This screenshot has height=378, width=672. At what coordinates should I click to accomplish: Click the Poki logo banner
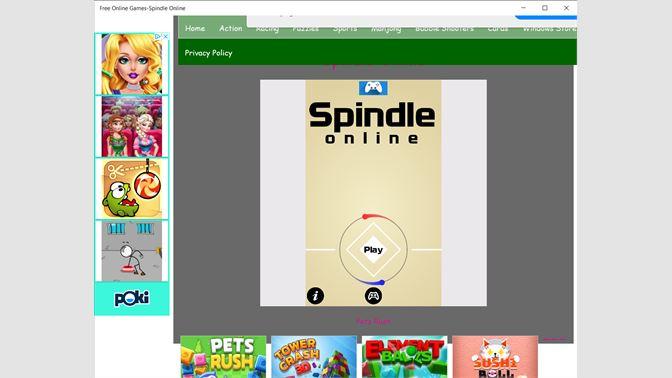(x=132, y=298)
